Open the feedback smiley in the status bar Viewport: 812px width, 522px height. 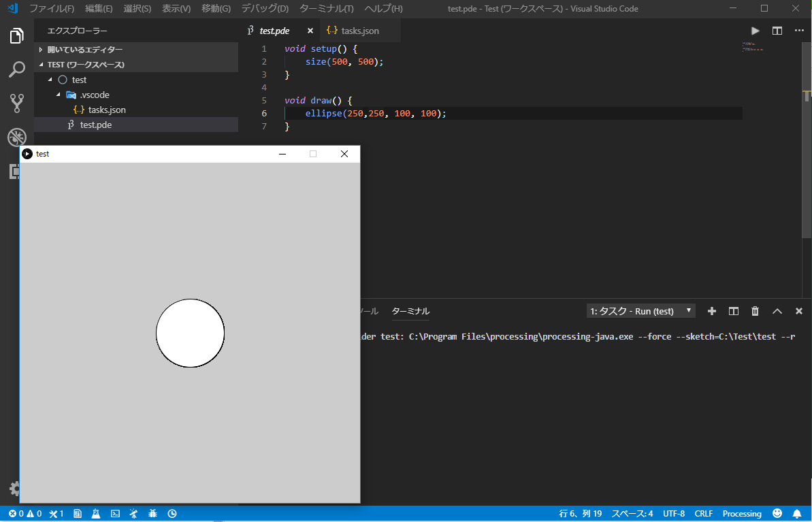pyautogui.click(x=777, y=513)
